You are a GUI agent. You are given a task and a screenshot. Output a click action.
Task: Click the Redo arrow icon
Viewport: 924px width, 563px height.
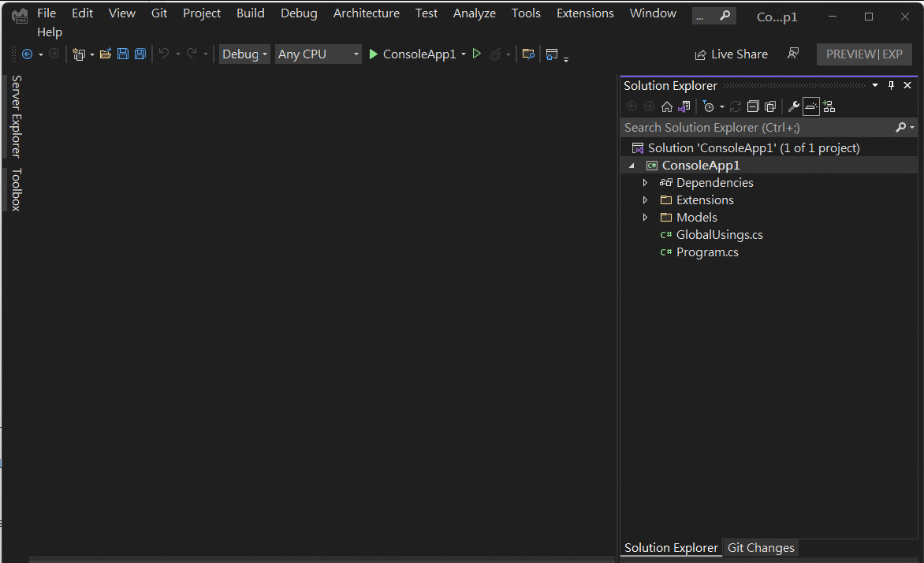point(192,54)
